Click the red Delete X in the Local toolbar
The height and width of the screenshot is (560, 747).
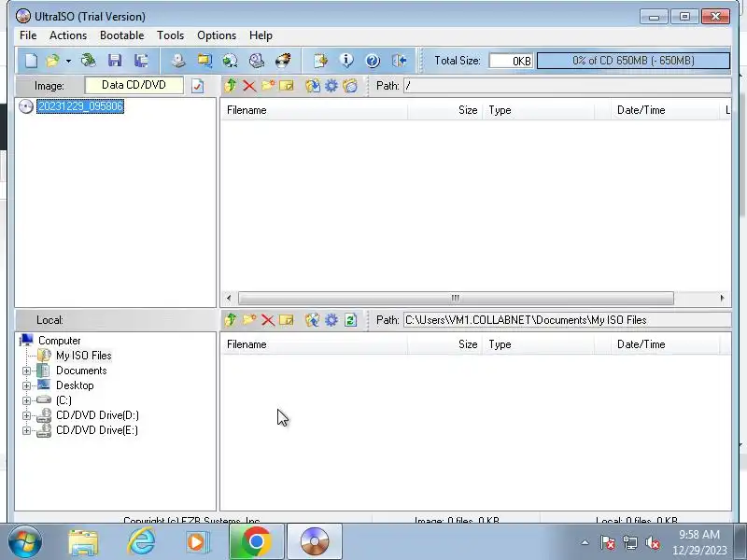(x=268, y=320)
